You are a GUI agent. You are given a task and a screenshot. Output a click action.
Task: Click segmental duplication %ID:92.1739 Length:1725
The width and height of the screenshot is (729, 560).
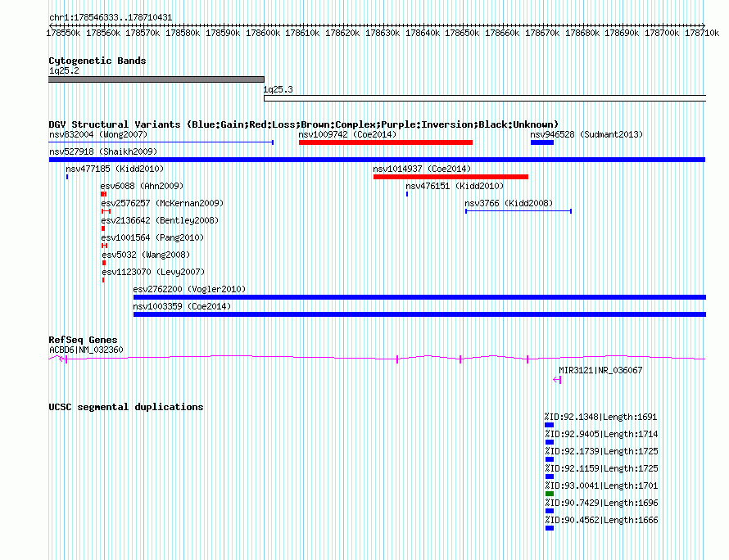point(550,459)
